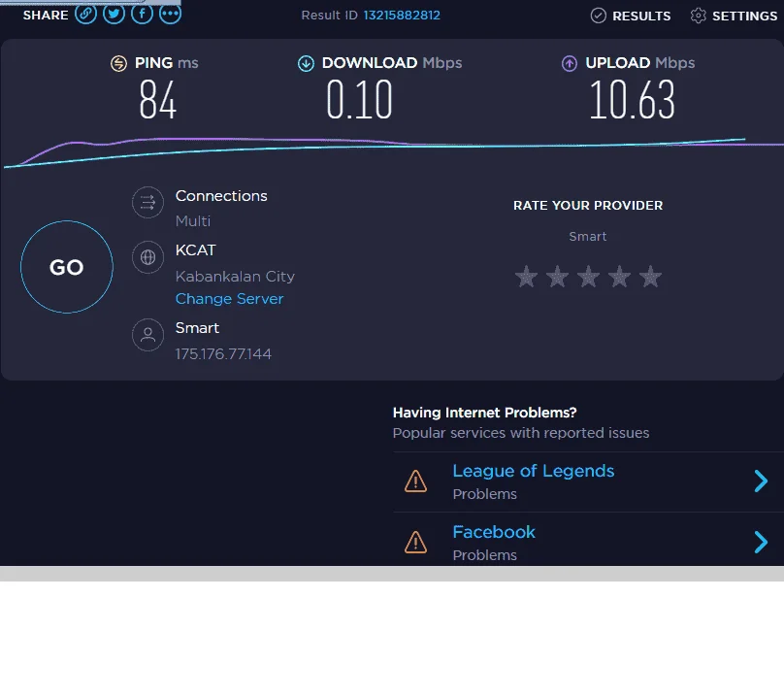The height and width of the screenshot is (697, 784).
Task: Click the SHARE label
Action: click(x=46, y=15)
